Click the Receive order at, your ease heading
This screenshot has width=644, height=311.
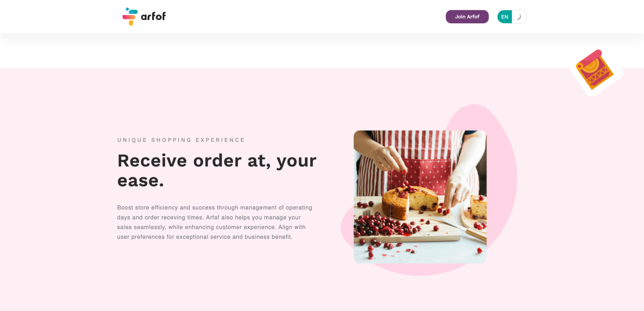coord(217,170)
